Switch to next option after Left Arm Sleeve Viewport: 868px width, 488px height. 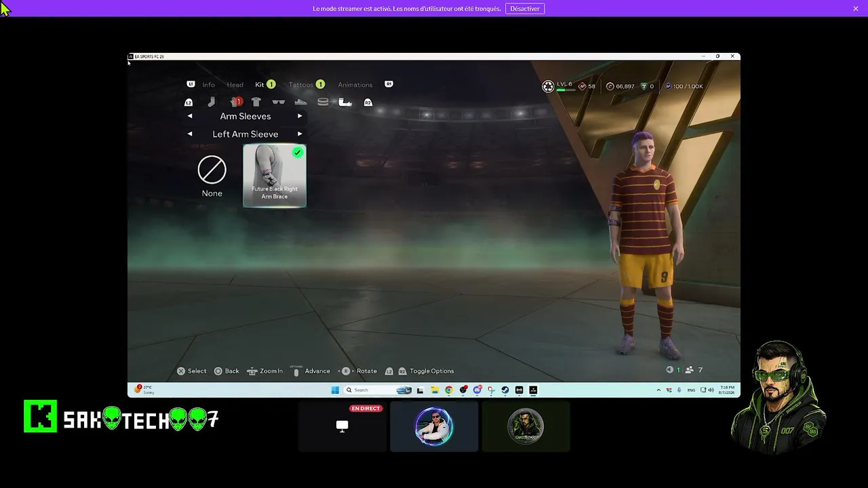click(x=300, y=134)
